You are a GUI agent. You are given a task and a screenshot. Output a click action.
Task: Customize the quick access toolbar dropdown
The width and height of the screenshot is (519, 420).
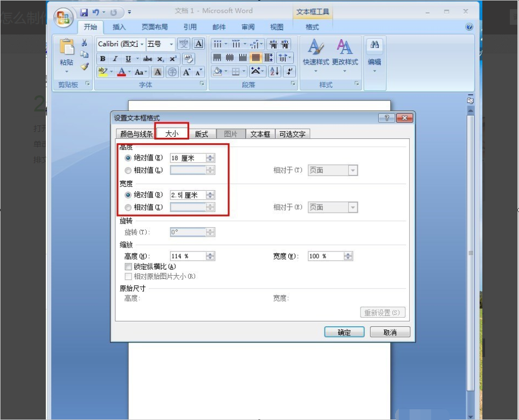pyautogui.click(x=129, y=12)
